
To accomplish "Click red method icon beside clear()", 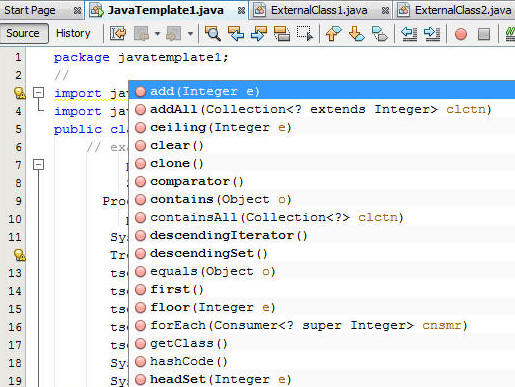I will pyautogui.click(x=140, y=145).
